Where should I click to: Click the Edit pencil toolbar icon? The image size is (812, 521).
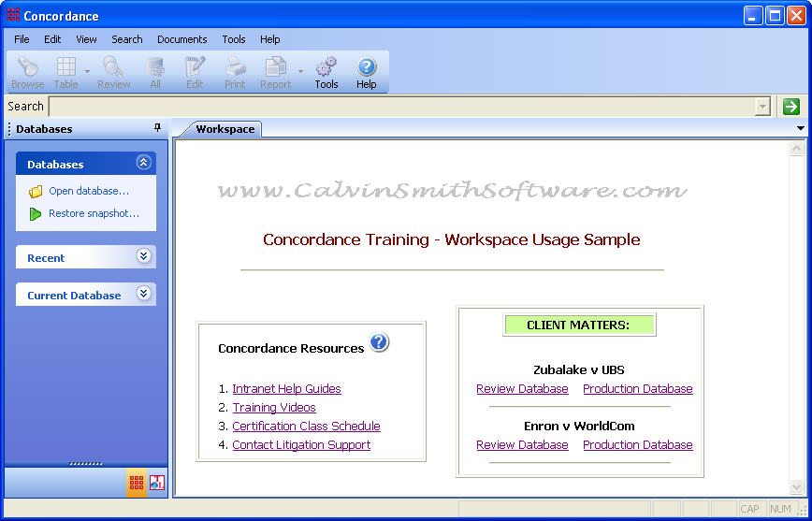(x=195, y=72)
